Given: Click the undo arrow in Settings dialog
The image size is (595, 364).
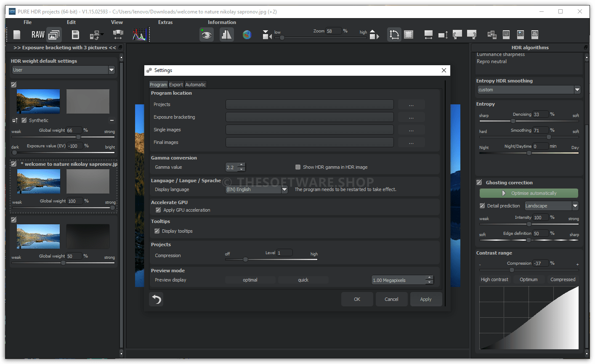Looking at the screenshot, I should (x=157, y=299).
